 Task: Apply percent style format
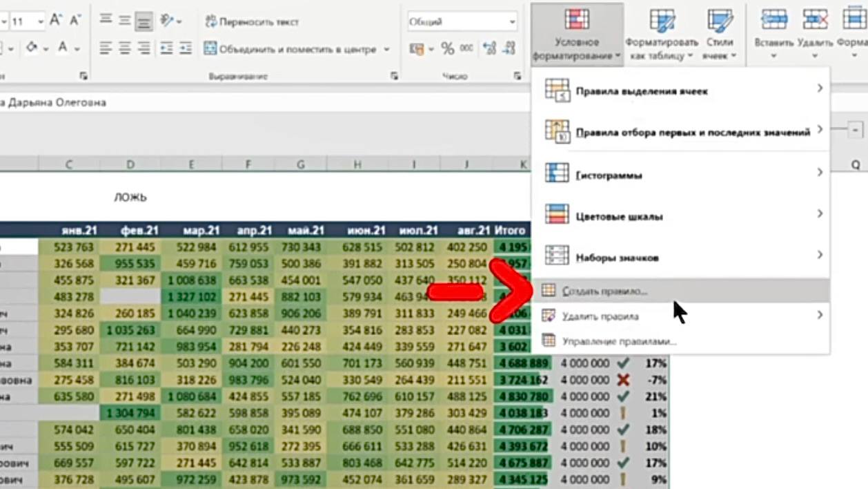click(448, 49)
